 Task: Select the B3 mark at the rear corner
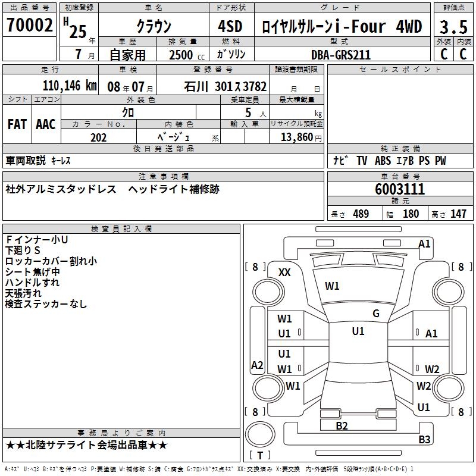point(424,440)
